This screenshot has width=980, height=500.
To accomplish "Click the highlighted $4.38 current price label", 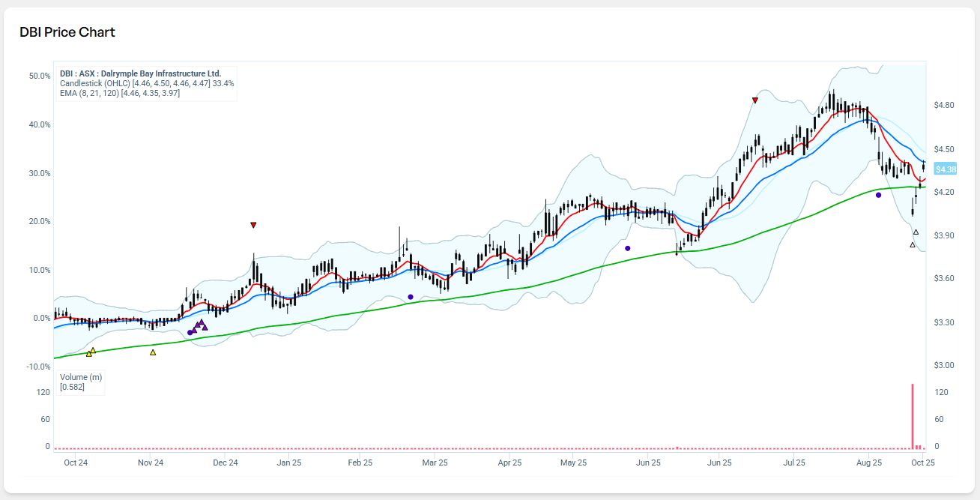I will (946, 169).
